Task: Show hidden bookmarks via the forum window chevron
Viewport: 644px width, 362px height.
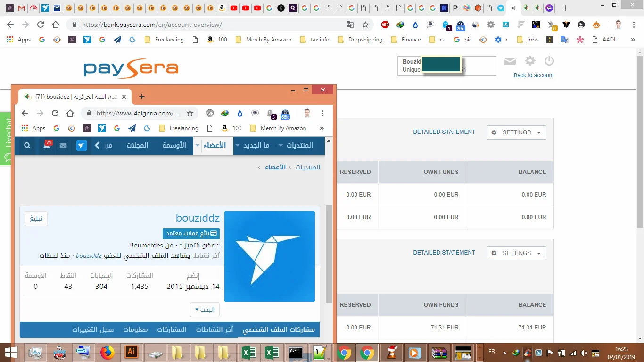Action: 322,128
